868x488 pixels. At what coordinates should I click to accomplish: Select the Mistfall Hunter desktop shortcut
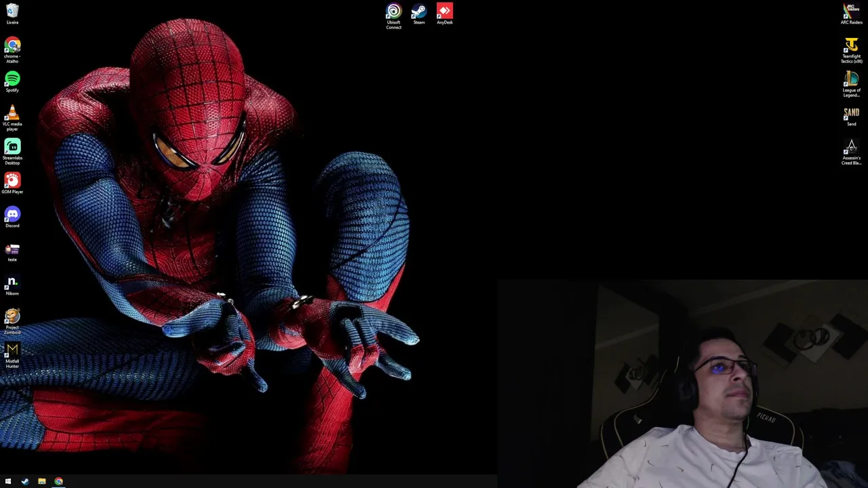coord(12,356)
